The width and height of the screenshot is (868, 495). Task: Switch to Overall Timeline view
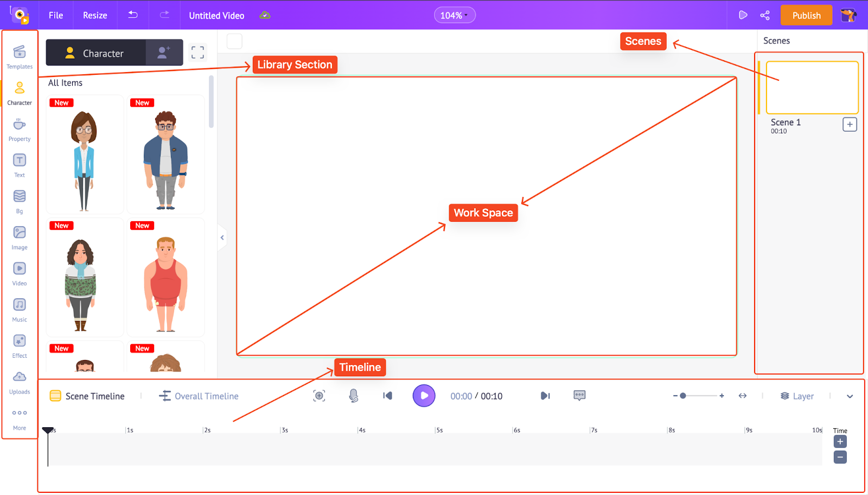199,396
